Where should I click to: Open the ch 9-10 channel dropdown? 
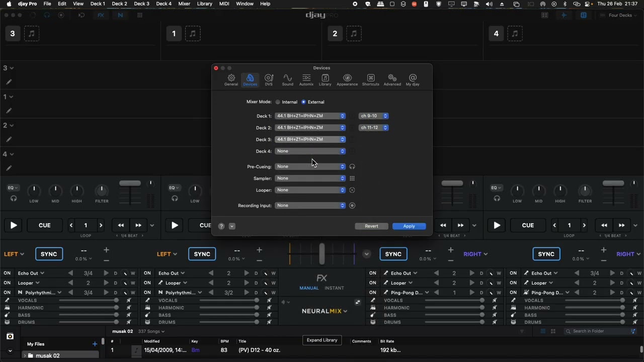(373, 116)
